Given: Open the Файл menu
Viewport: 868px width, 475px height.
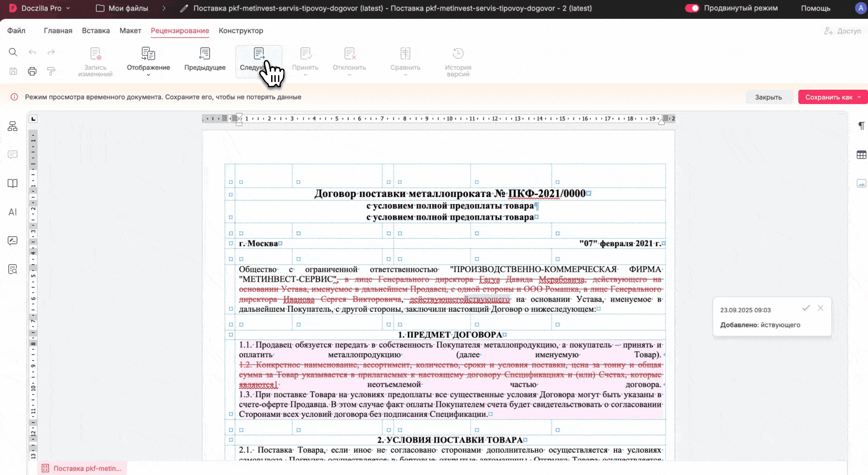Looking at the screenshot, I should pos(16,31).
